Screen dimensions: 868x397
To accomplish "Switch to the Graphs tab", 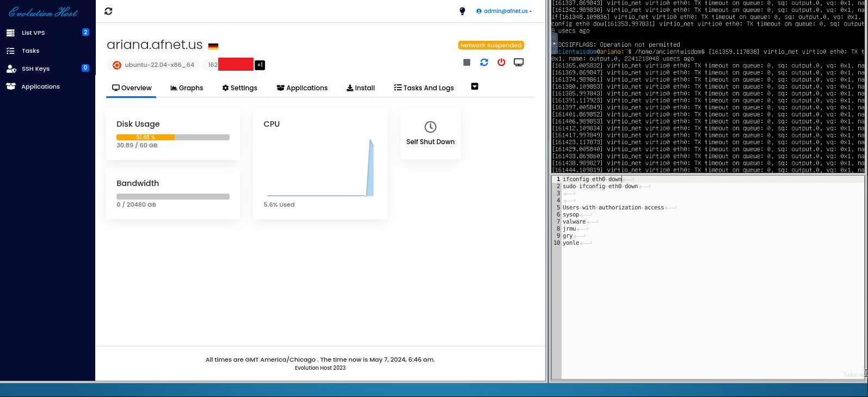I will click(x=187, y=88).
